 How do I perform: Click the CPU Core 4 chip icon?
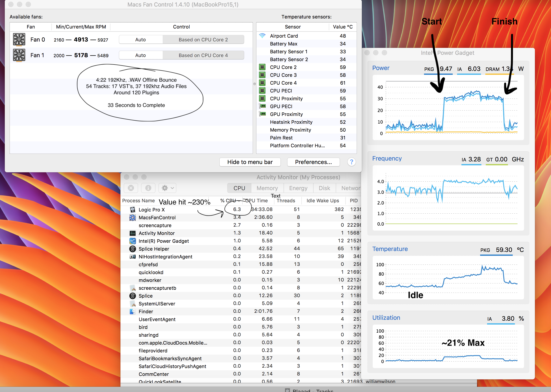pyautogui.click(x=262, y=83)
